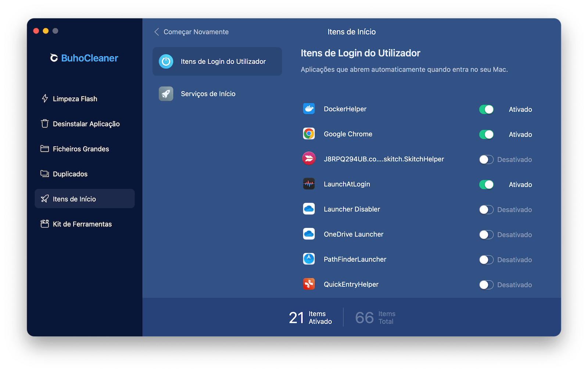The image size is (588, 372).
Task: Click the DockerHelper name
Action: [x=345, y=109]
